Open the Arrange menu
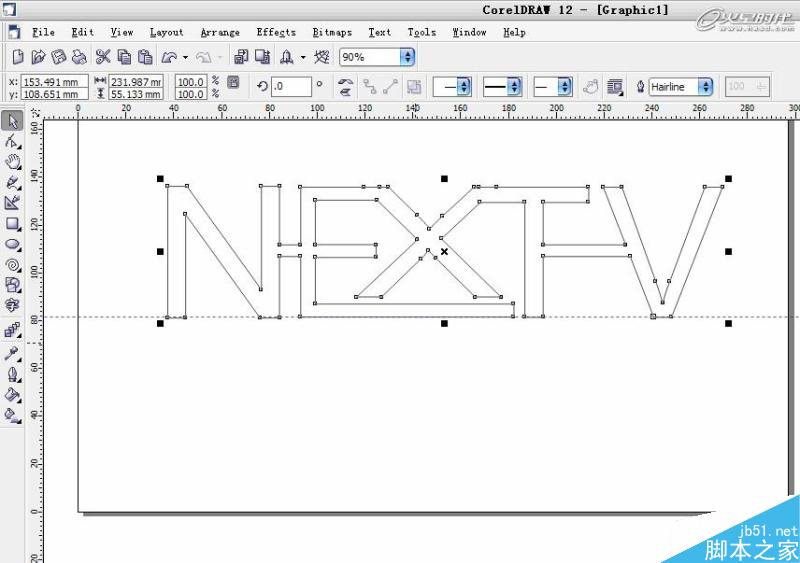 (x=220, y=32)
